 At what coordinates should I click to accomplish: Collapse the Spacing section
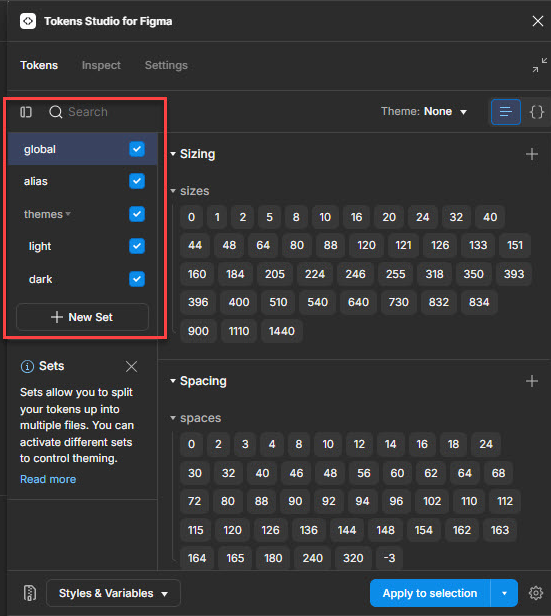(x=173, y=381)
